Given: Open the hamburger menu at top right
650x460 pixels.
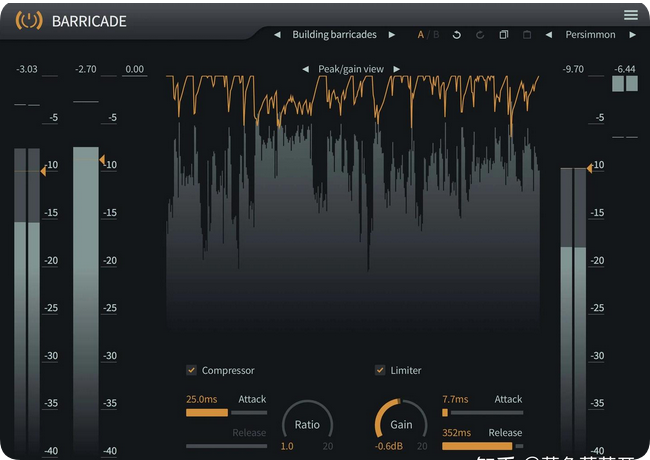Looking at the screenshot, I should point(631,15).
